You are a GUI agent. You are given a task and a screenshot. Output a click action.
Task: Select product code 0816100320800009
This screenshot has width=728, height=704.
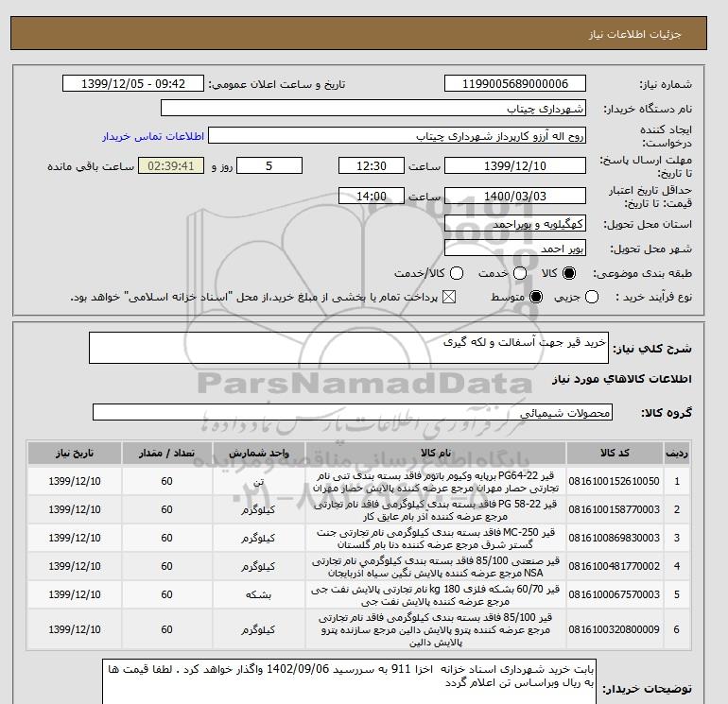click(615, 629)
